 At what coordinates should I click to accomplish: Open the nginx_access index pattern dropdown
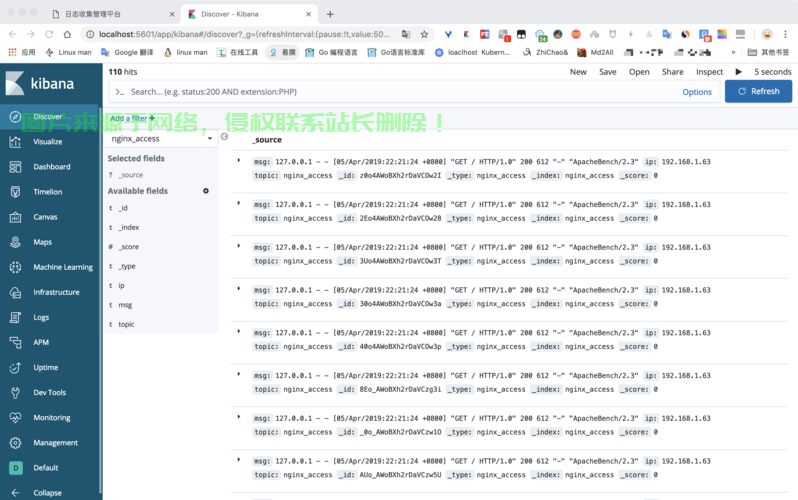click(x=161, y=138)
